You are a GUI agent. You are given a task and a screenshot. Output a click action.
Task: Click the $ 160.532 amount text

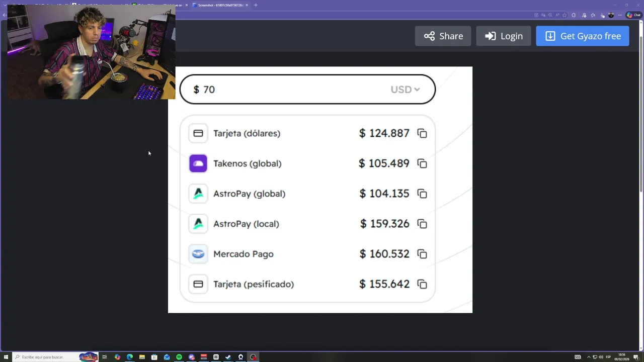pyautogui.click(x=384, y=254)
